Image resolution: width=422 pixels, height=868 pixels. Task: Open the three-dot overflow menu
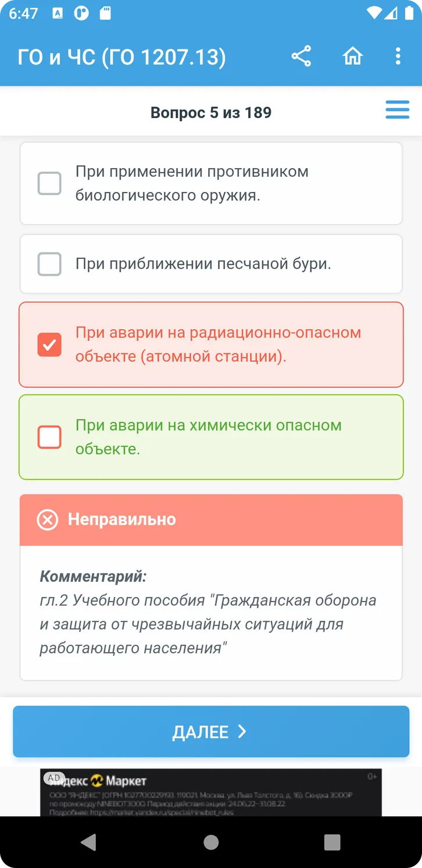(x=398, y=56)
